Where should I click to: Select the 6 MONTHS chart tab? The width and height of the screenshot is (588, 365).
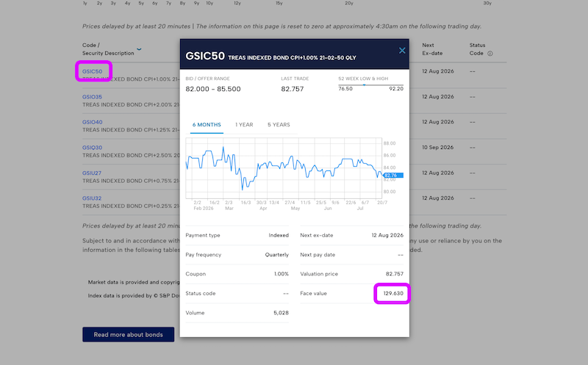coord(207,125)
